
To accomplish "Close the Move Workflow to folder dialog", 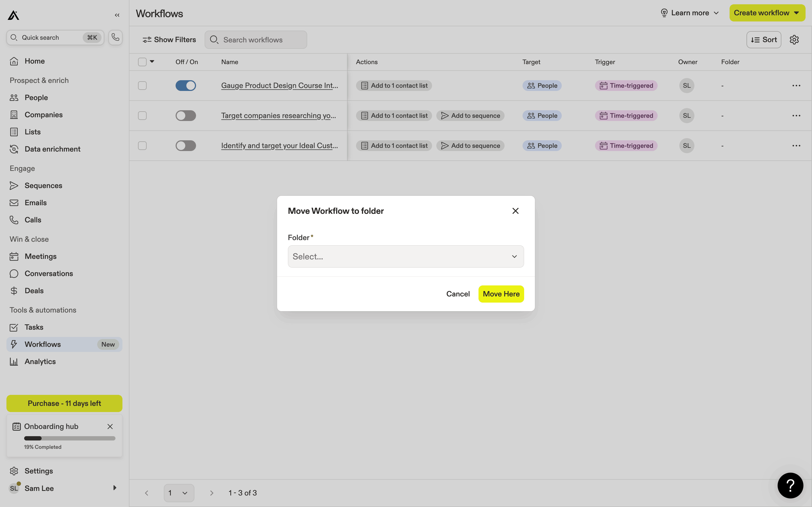I will [515, 211].
